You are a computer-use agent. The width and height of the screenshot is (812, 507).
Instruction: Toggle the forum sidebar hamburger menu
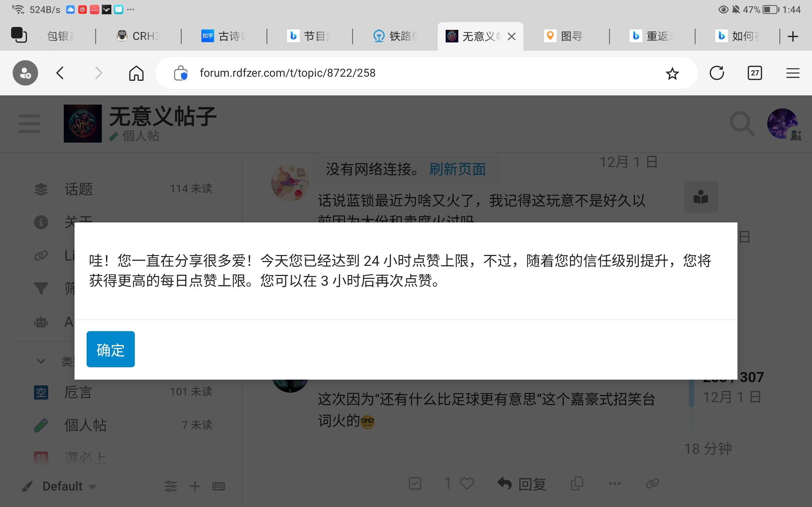pyautogui.click(x=29, y=123)
